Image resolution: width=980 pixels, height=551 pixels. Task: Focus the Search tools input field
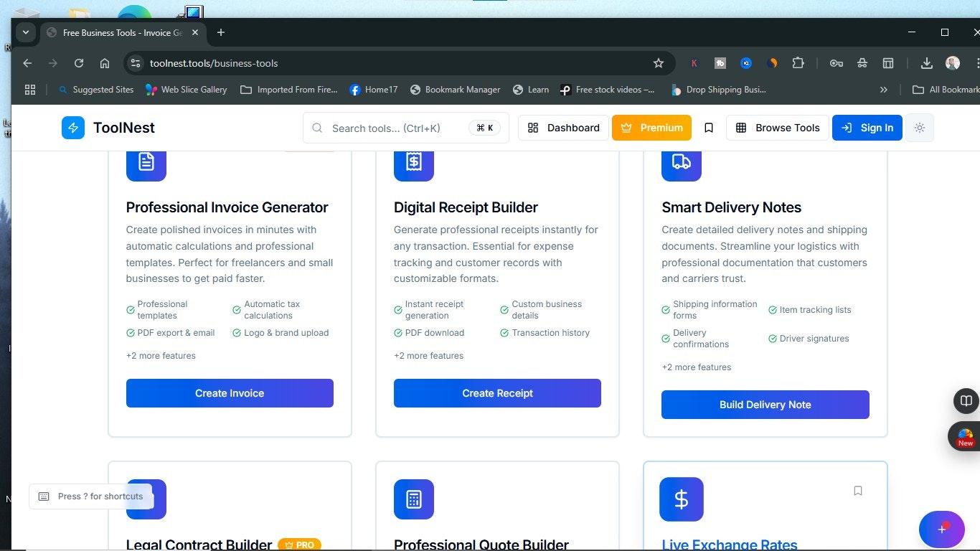pyautogui.click(x=406, y=128)
